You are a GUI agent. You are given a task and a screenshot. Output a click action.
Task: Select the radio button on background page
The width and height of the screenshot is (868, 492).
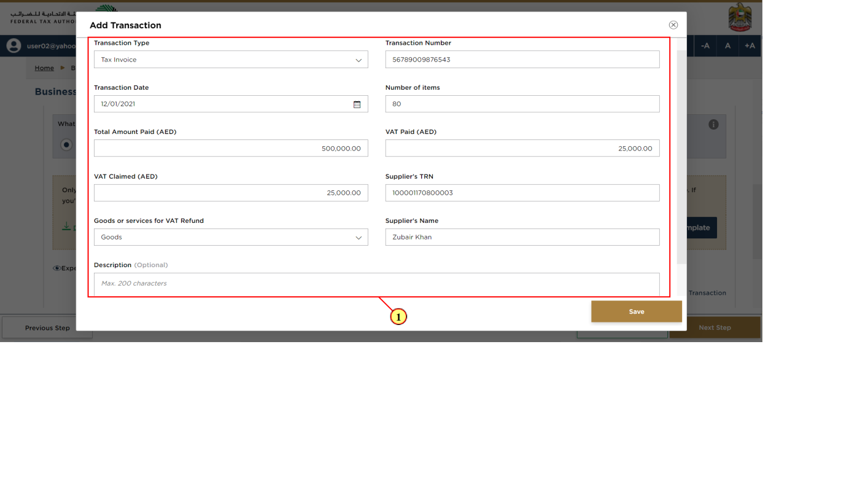(66, 145)
